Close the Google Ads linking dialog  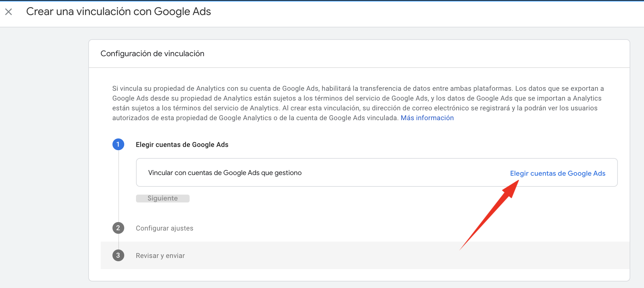(9, 12)
